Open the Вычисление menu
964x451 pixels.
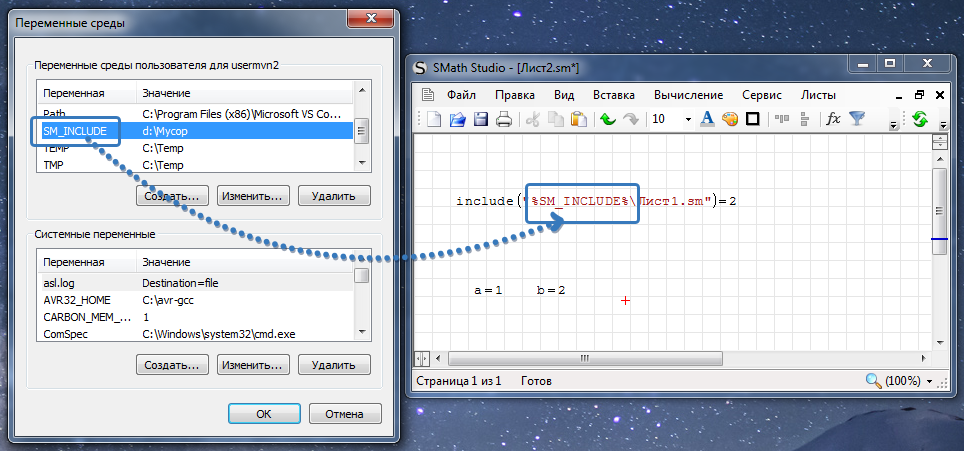[x=688, y=95]
